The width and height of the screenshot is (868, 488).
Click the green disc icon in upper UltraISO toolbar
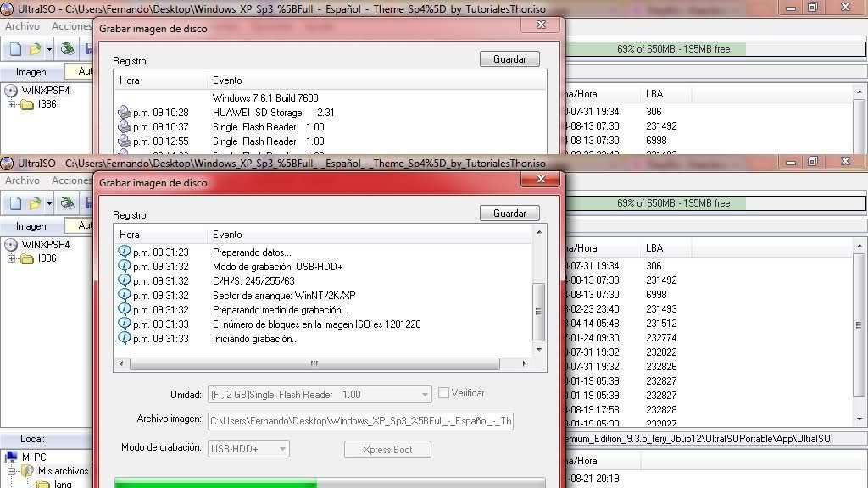(x=68, y=48)
